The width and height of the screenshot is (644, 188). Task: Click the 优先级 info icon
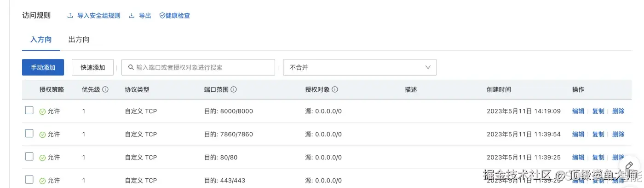pos(105,89)
